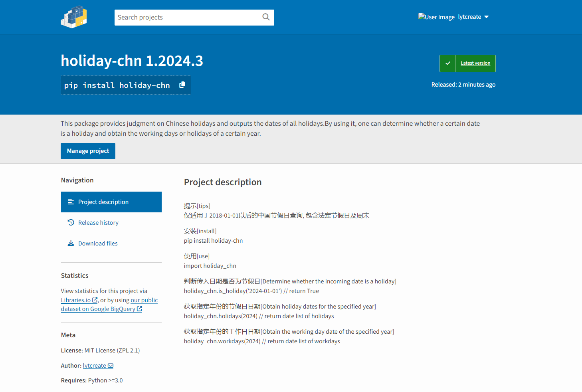The image size is (582, 392).
Task: Click the holiday_chn.workdays(2024) line
Action: [x=262, y=341]
